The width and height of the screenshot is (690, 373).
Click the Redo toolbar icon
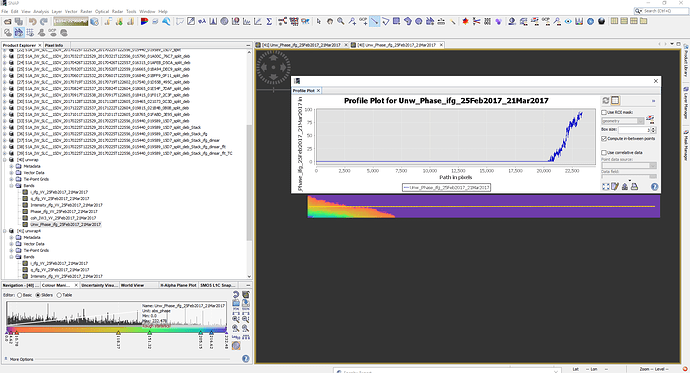(44, 21)
